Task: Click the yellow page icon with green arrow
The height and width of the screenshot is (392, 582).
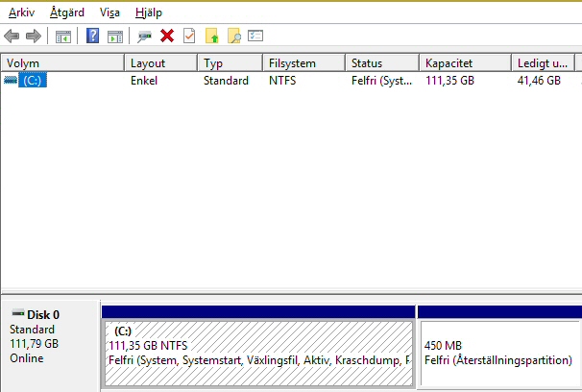Action: coord(212,36)
